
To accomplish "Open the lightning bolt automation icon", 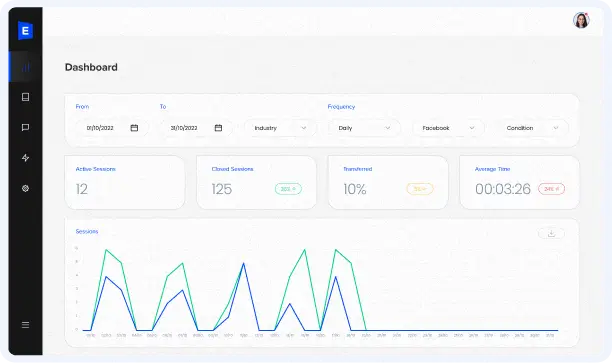I will coord(25,158).
